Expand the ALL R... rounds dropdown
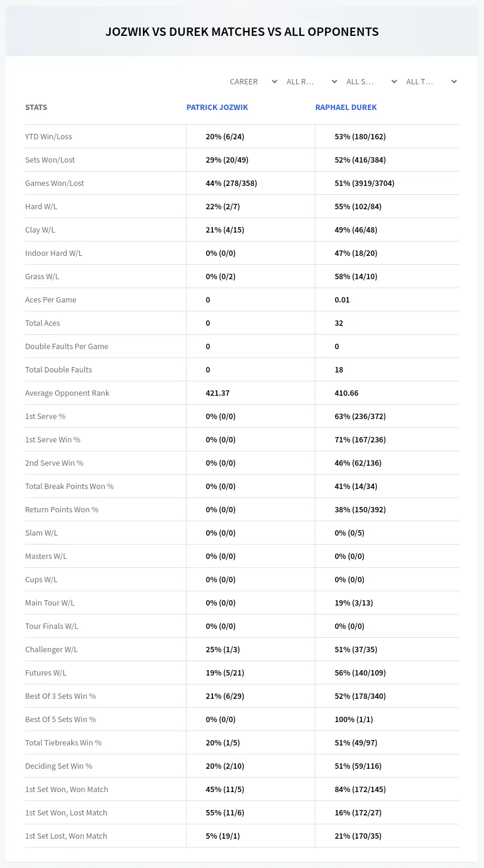This screenshot has width=484, height=868. 312,81
